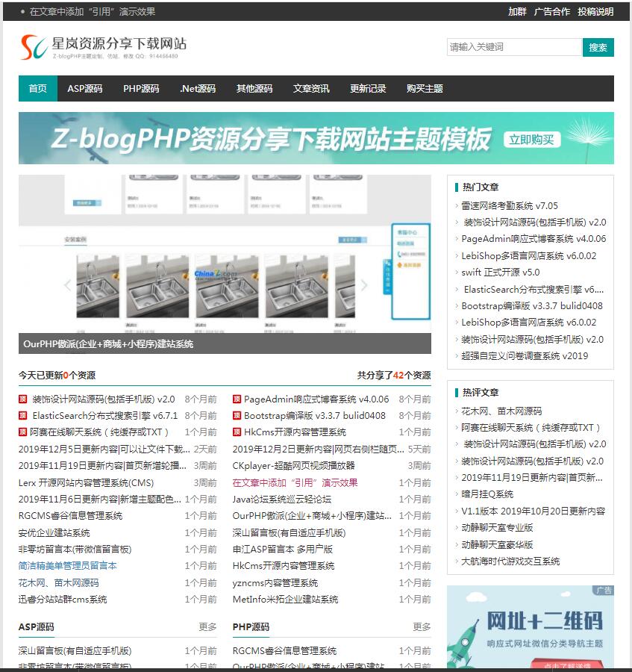The width and height of the screenshot is (632, 672).
Task: Click the 顶 badge beside 装饰设计网站源码 in updates list
Action: click(x=22, y=399)
